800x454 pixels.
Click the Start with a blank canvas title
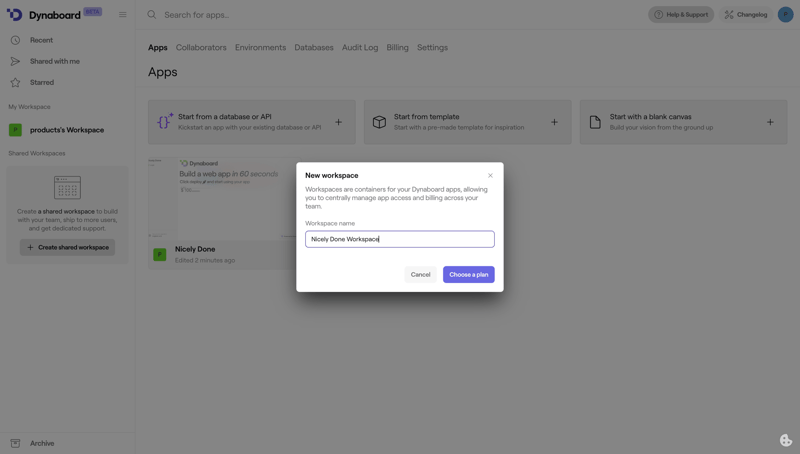click(x=651, y=117)
